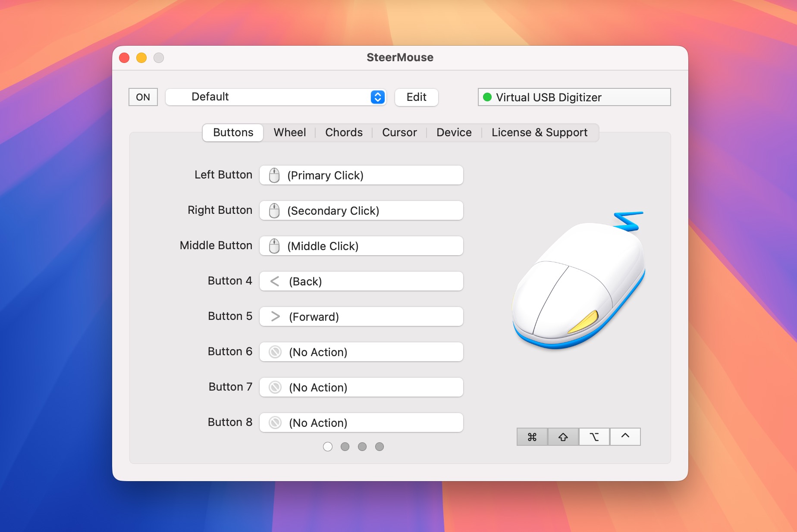Viewport: 797px width, 532px height.
Task: Open the Chords tab
Action: (x=344, y=132)
